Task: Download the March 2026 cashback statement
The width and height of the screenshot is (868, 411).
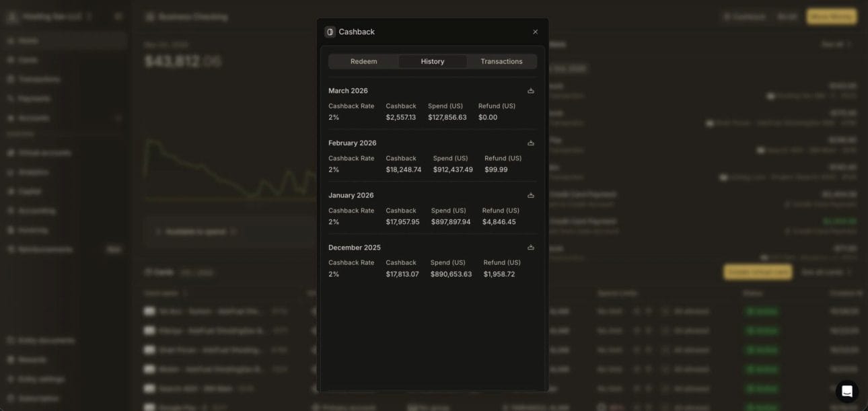Action: (530, 91)
